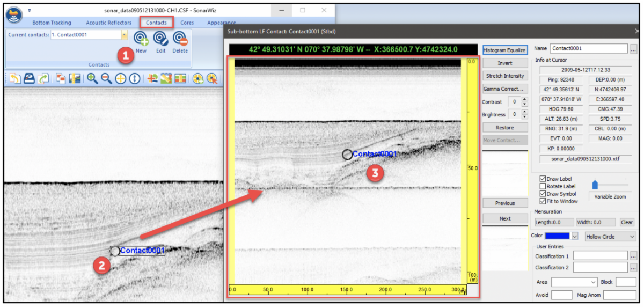This screenshot has width=644, height=308.
Task: Click the blue Color swatch
Action: click(557, 236)
